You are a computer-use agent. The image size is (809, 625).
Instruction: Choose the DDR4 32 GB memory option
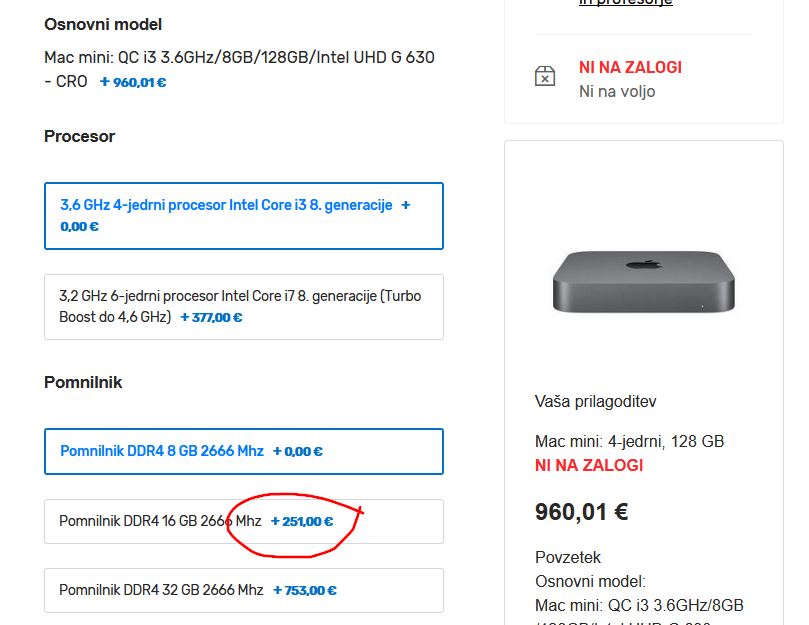(243, 590)
